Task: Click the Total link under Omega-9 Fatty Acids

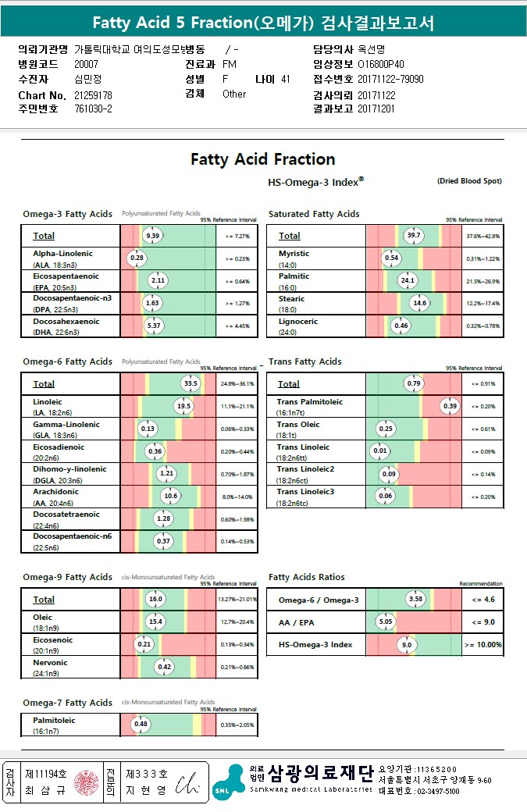Action: coord(44,600)
